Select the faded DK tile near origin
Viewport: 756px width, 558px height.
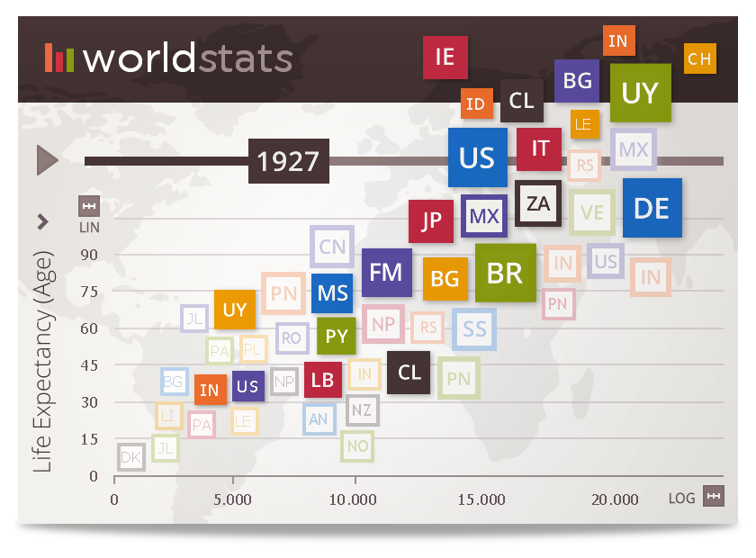(130, 457)
